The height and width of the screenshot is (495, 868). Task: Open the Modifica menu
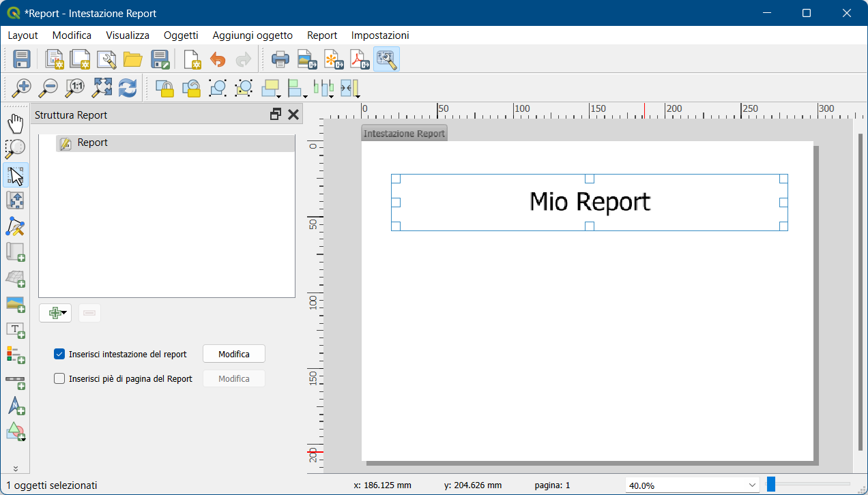[72, 35]
